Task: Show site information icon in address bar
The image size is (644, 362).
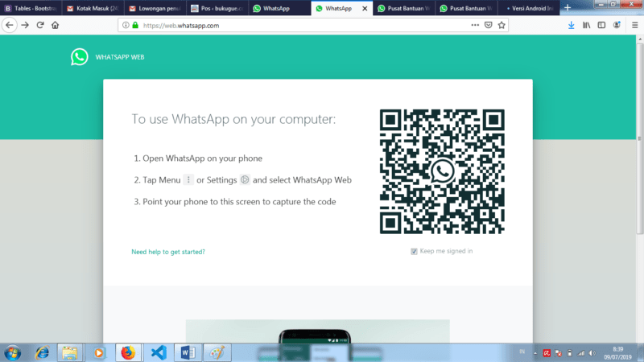Action: coord(126,25)
